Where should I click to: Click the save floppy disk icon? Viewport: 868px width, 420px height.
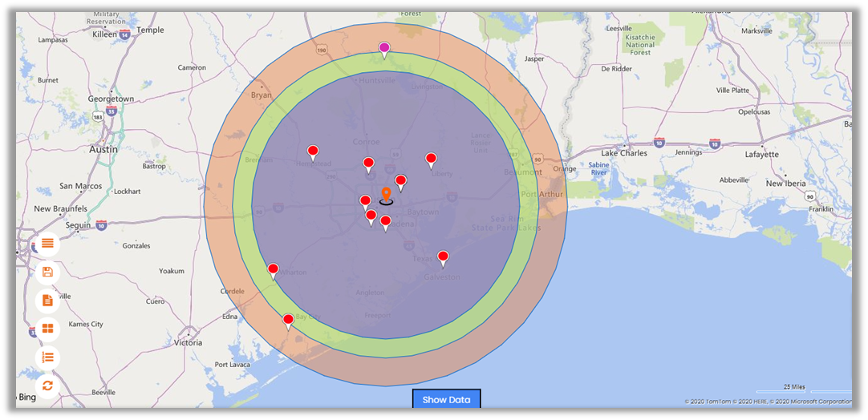pos(47,272)
